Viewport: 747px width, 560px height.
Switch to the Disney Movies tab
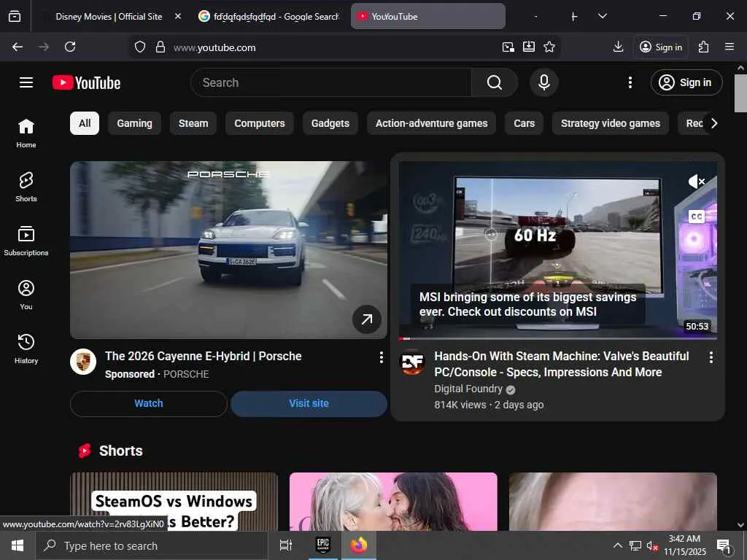tap(109, 16)
